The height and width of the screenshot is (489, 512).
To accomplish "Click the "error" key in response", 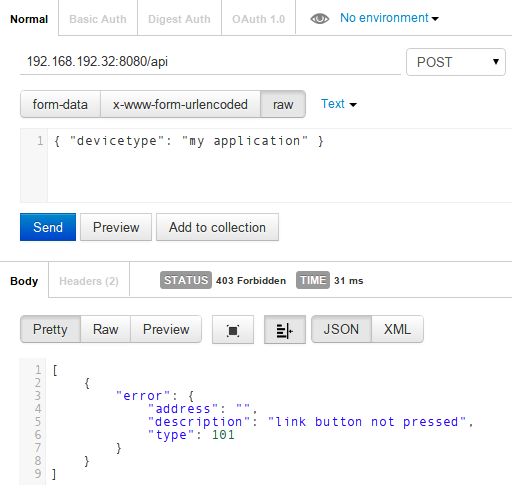I will click(143, 396).
